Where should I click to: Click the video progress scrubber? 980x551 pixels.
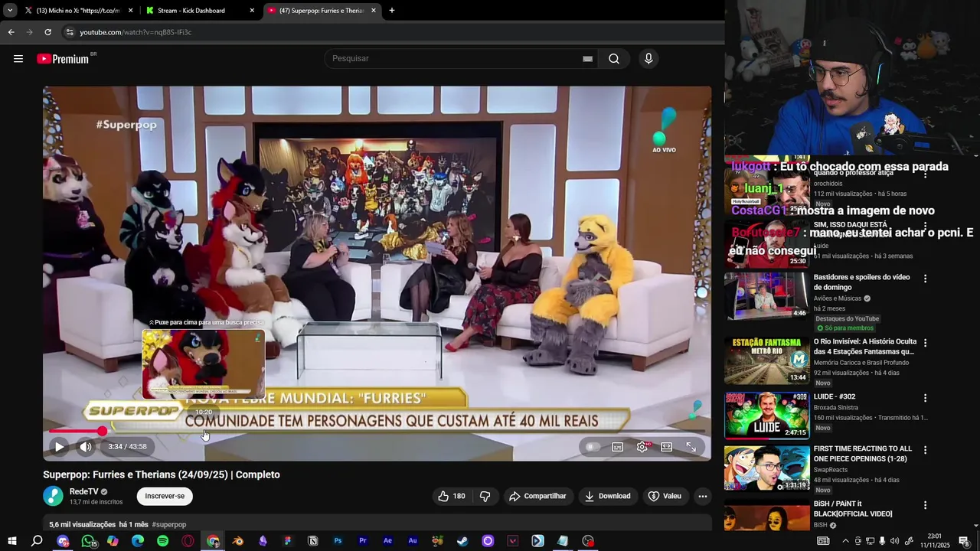click(x=103, y=432)
